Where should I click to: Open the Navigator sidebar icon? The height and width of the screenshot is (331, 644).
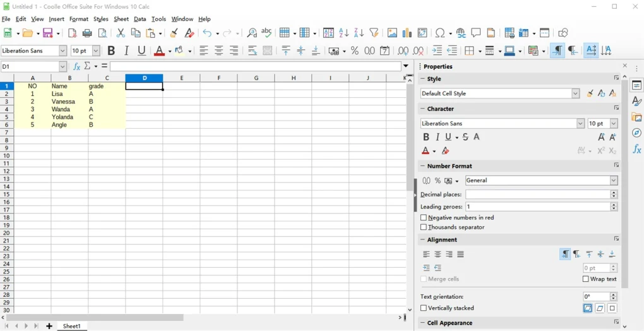coord(636,133)
